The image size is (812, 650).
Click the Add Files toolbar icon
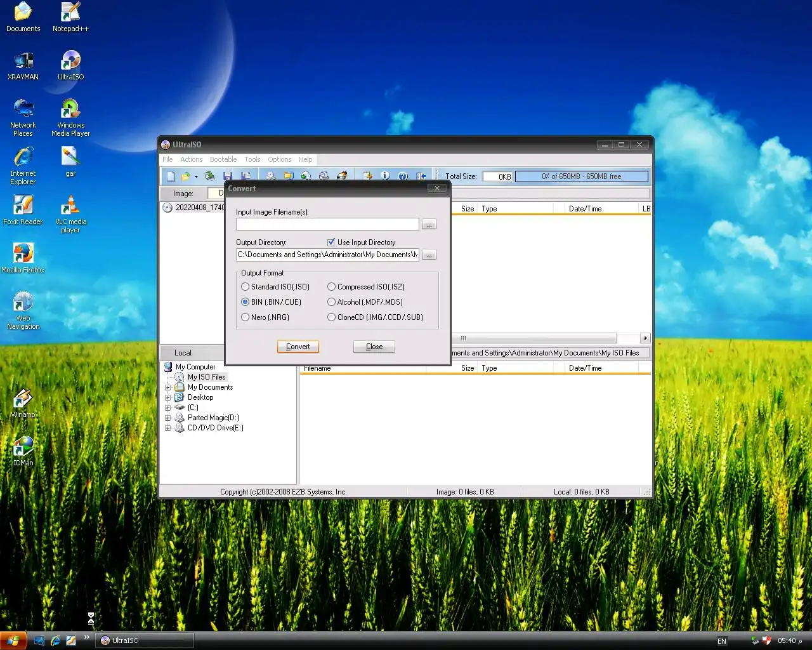pyautogui.click(x=367, y=176)
